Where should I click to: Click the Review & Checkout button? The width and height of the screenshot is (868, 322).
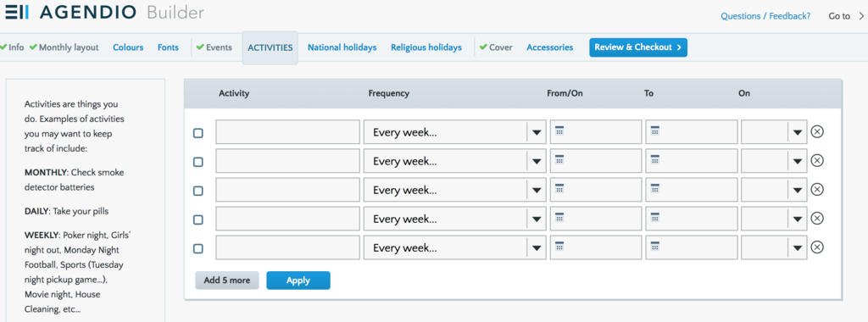coord(638,47)
